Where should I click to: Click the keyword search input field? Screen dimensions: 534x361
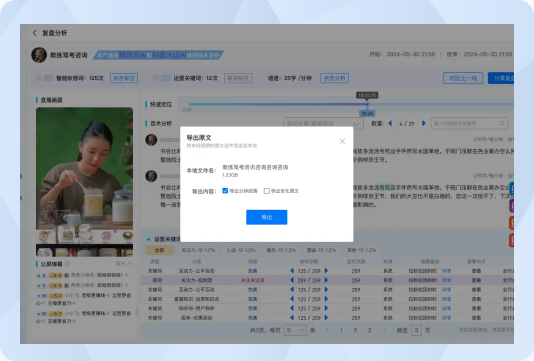point(469,123)
